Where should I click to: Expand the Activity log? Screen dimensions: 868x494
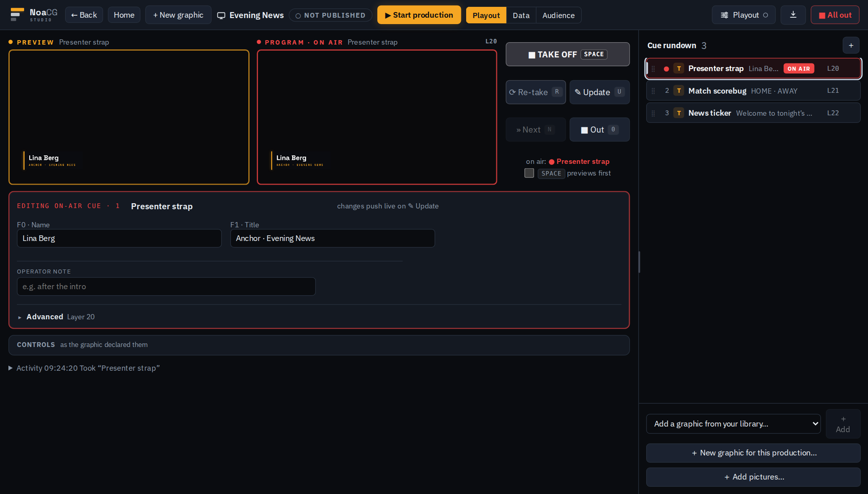click(84, 368)
